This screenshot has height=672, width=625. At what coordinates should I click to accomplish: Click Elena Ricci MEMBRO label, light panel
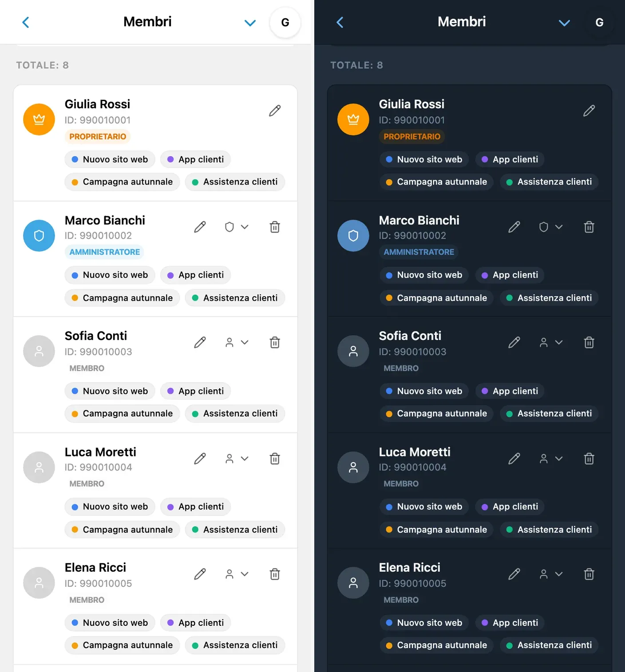click(87, 600)
